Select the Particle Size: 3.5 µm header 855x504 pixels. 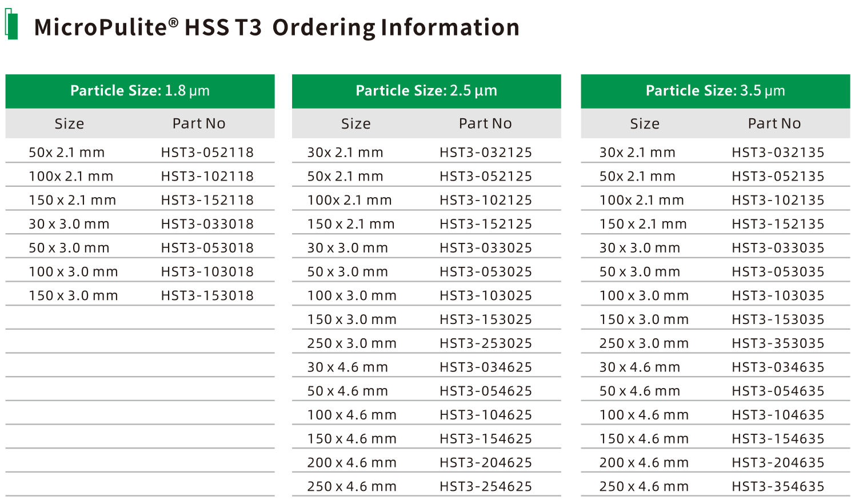coord(716,91)
